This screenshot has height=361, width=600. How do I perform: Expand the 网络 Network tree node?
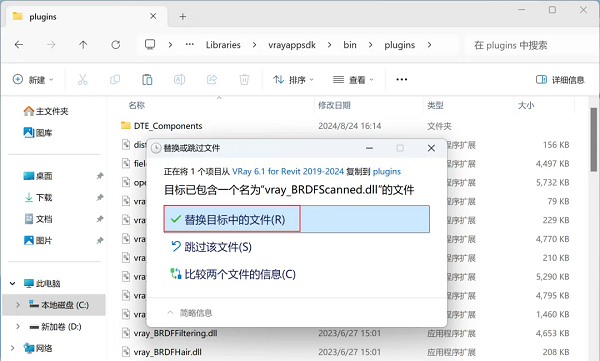click(x=13, y=348)
